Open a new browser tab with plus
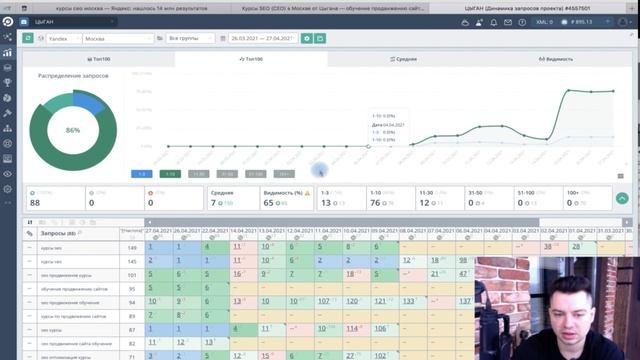The width and height of the screenshot is (640, 360). tap(632, 8)
